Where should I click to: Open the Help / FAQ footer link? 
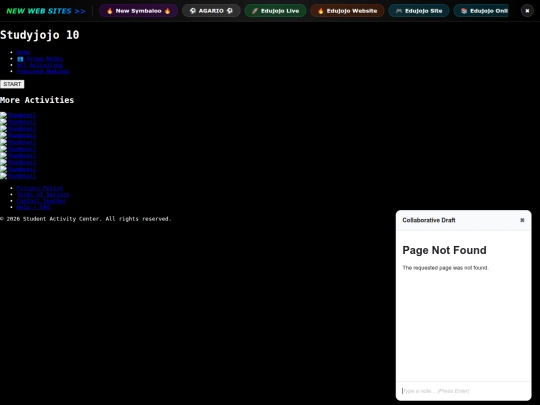pos(33,207)
